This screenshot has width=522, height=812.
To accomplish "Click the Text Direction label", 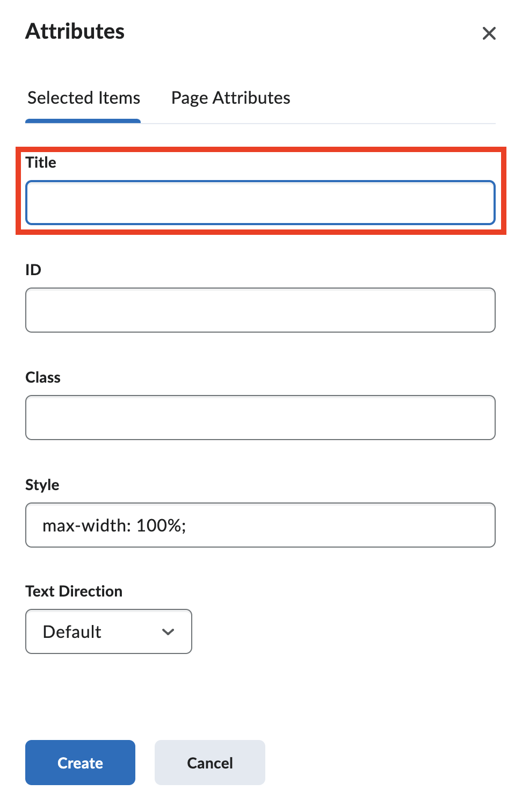I will (74, 591).
